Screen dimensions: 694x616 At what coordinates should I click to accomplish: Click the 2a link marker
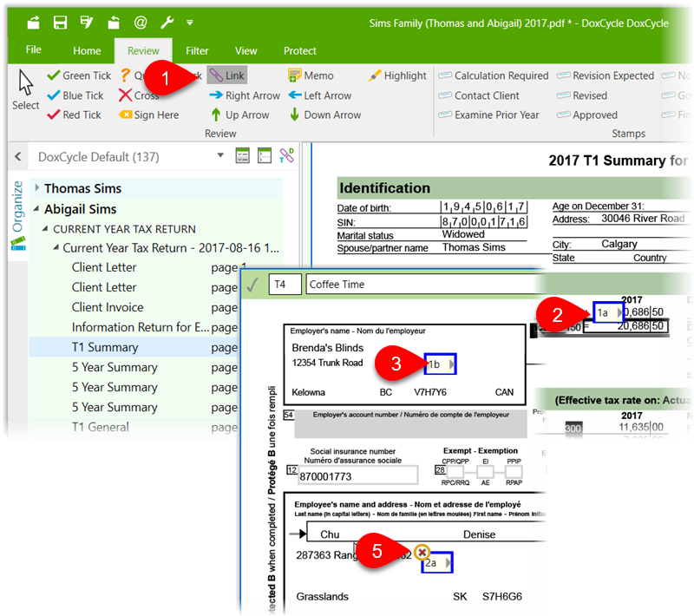[x=437, y=562]
